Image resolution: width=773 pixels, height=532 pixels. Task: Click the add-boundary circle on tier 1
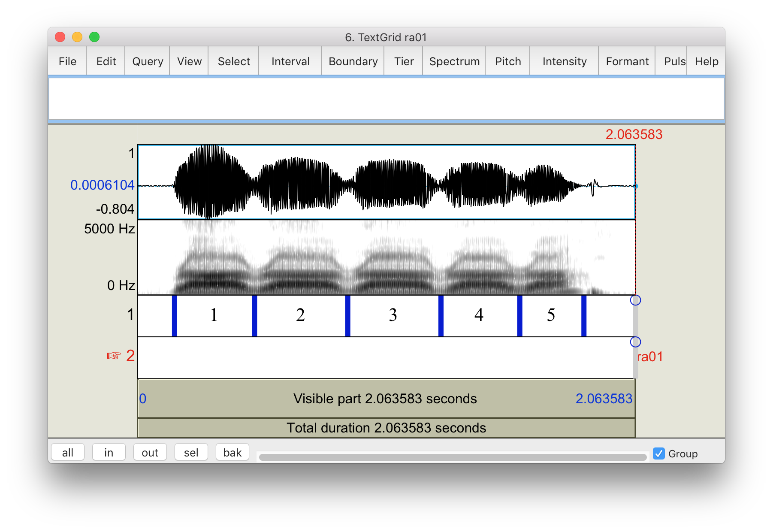[635, 300]
